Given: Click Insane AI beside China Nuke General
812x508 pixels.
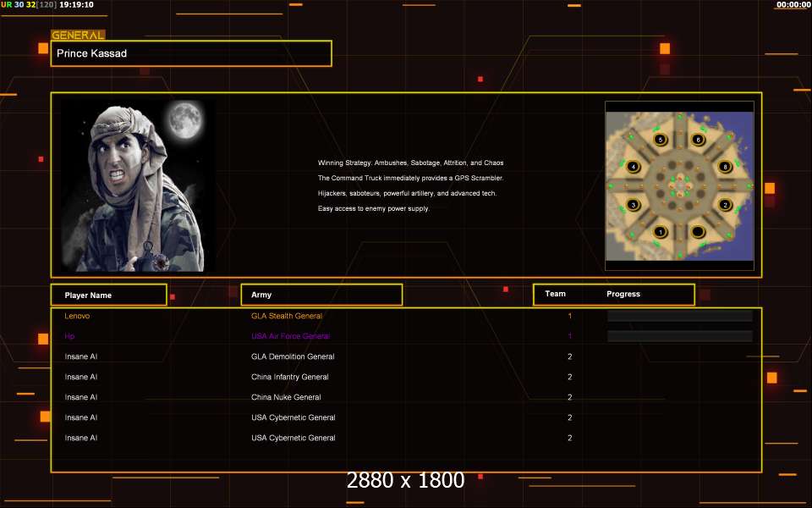Looking at the screenshot, I should coord(81,397).
